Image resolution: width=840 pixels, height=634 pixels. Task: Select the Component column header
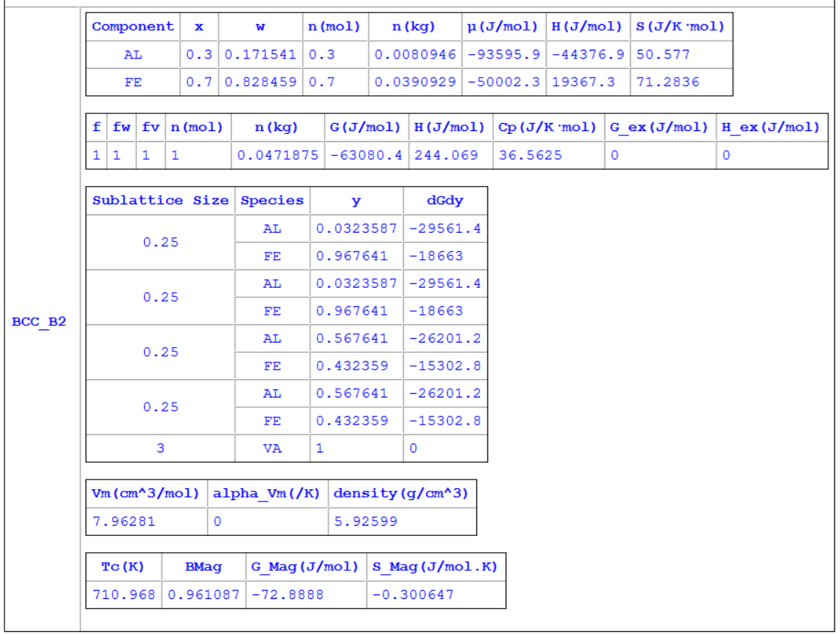click(x=133, y=26)
